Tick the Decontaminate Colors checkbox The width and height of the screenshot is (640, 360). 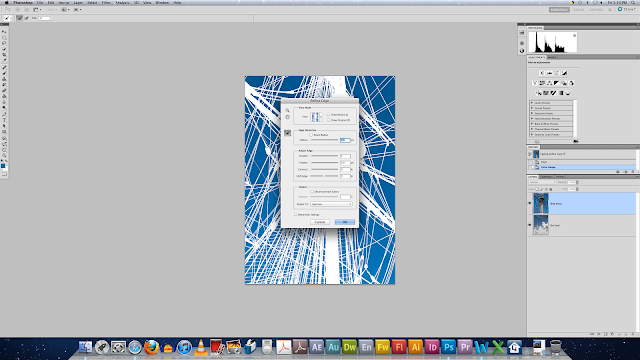(x=312, y=191)
